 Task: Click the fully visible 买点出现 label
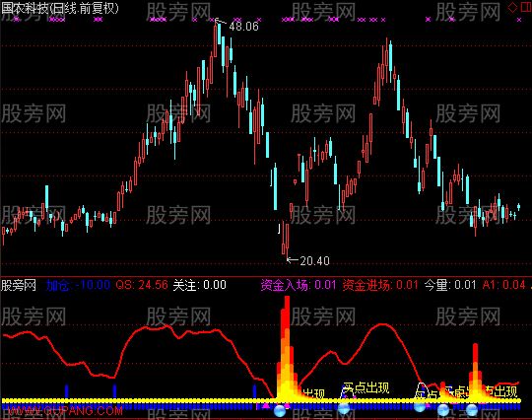pos(366,387)
